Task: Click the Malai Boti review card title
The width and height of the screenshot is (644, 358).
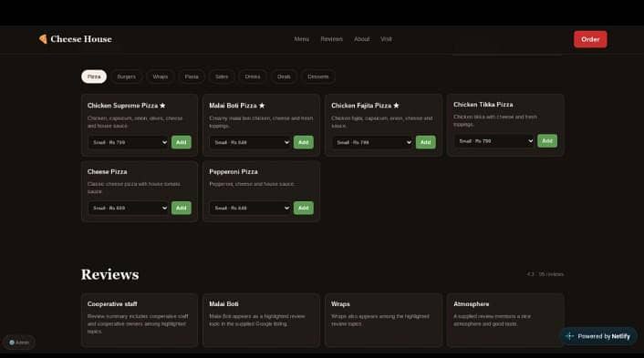Action: point(223,304)
